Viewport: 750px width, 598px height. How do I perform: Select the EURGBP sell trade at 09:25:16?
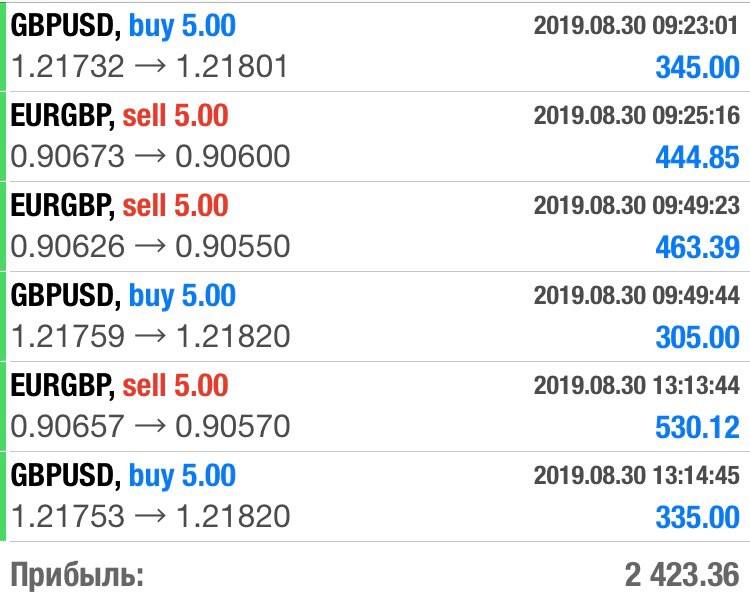(375, 136)
